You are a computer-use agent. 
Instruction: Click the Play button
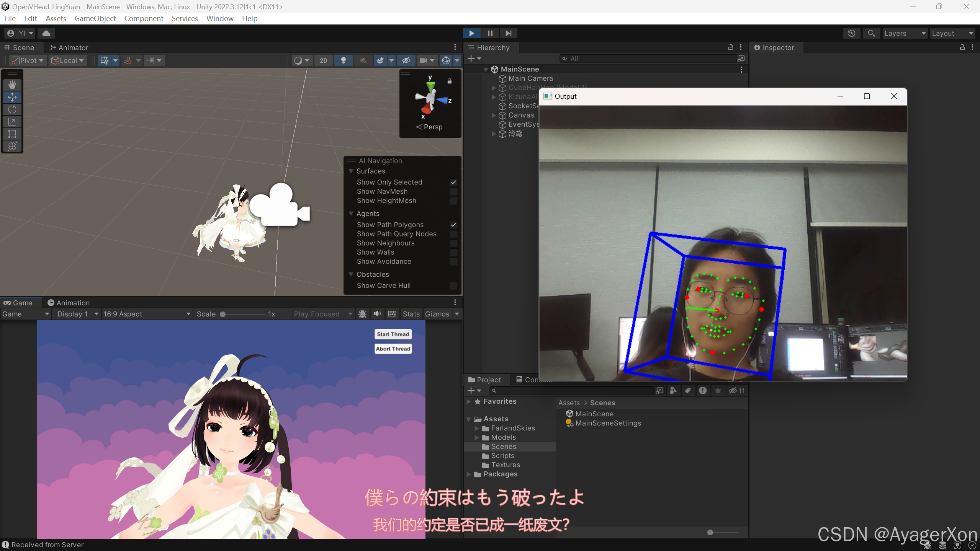[471, 33]
